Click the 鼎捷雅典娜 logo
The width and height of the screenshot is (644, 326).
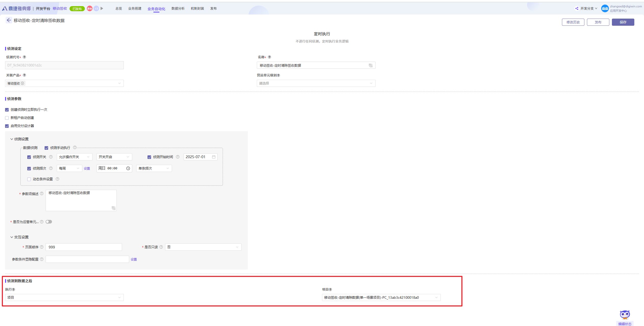(x=17, y=8)
